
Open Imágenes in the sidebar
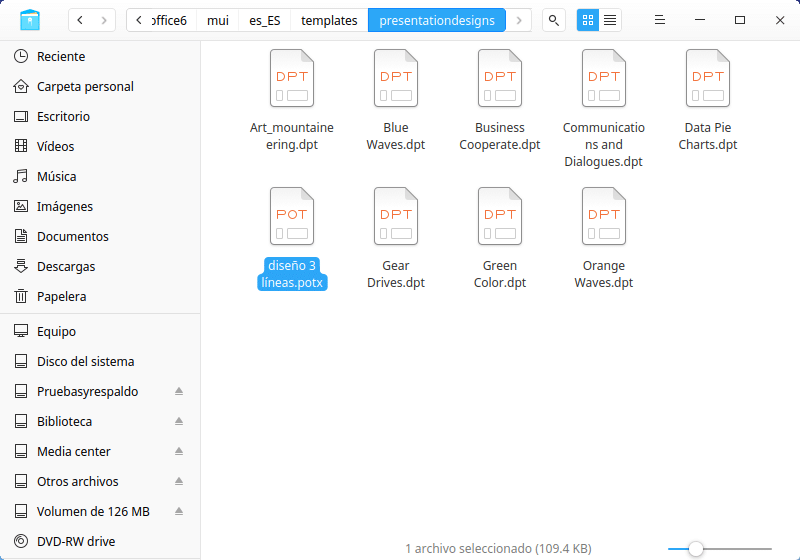(x=100, y=207)
